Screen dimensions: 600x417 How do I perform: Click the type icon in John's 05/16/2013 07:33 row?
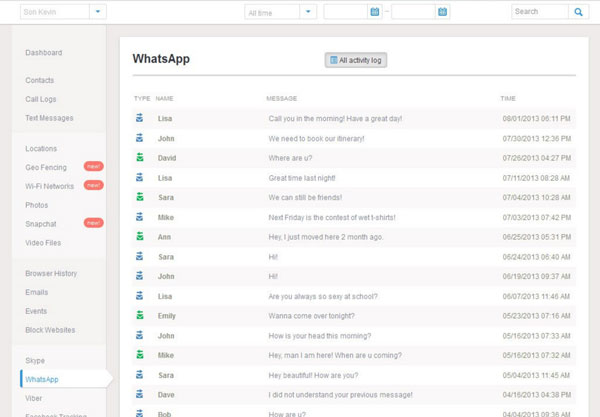click(140, 335)
